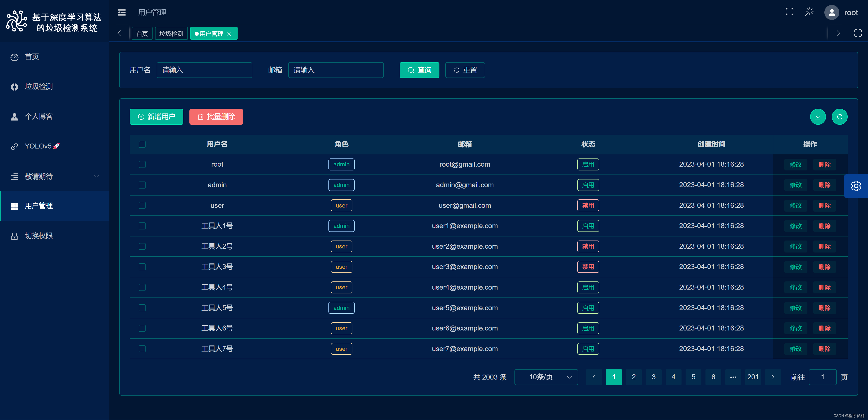The height and width of the screenshot is (420, 868).
Task: Open 个人博客 in the sidebar
Action: 55,117
